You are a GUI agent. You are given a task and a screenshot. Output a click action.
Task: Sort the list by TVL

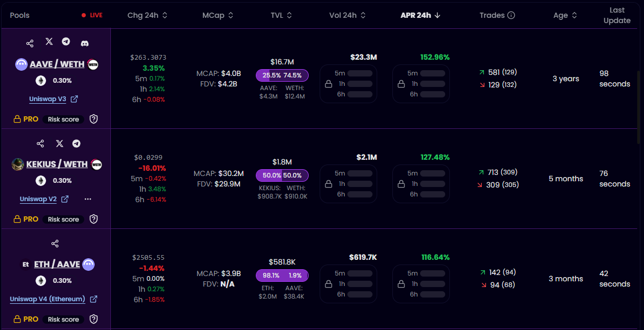coord(281,15)
